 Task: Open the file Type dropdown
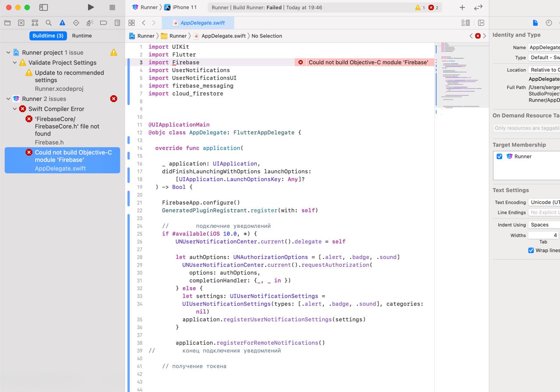click(544, 57)
